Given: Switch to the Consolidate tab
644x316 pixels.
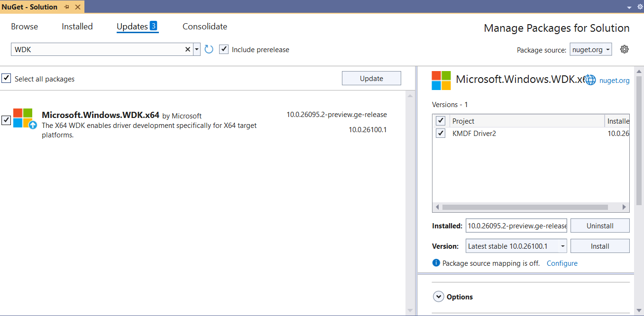Looking at the screenshot, I should click(x=205, y=27).
